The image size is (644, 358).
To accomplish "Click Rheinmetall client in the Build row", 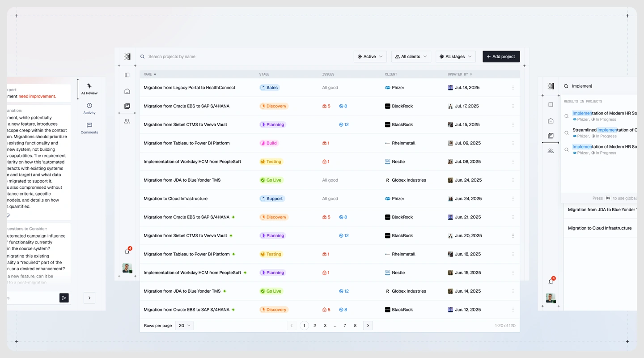I will tap(400, 143).
